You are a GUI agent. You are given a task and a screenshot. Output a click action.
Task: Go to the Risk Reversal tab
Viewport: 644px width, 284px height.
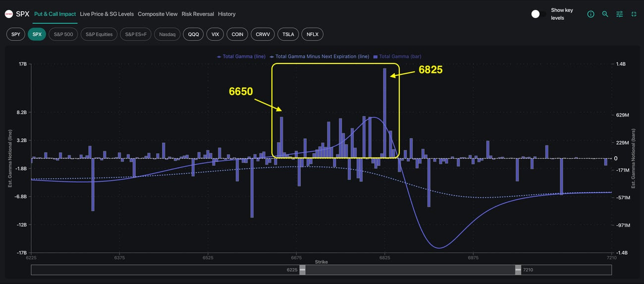coord(198,14)
